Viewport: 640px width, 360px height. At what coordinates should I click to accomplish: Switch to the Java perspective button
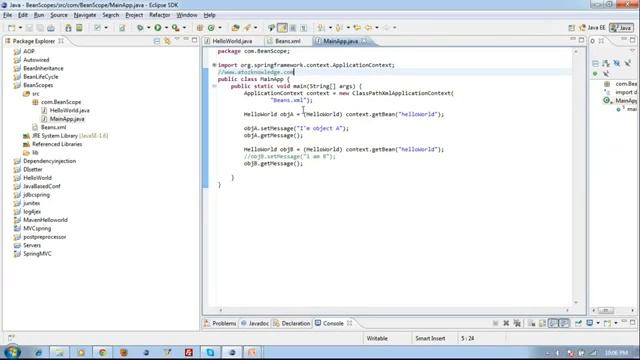point(621,28)
